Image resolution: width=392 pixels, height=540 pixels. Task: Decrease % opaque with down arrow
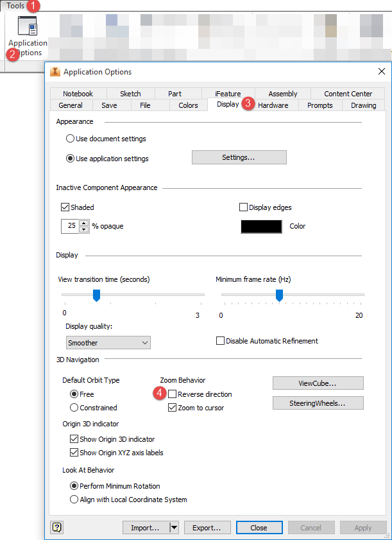point(83,230)
